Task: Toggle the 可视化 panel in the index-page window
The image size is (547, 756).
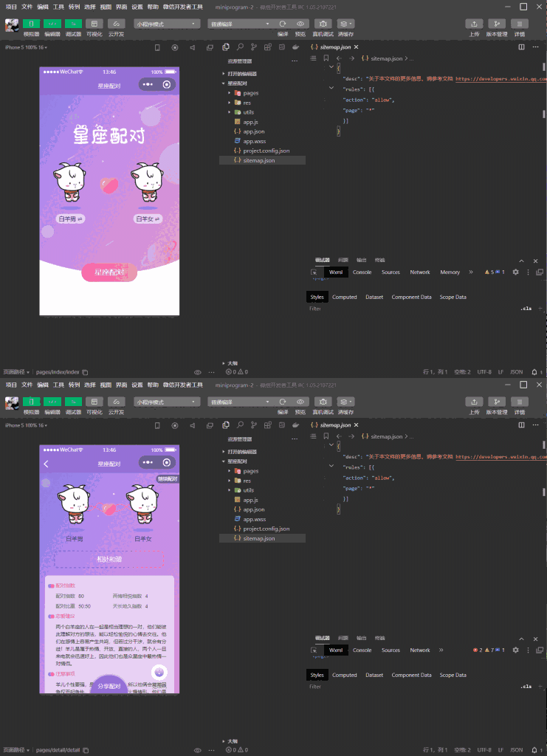Action: coord(94,24)
